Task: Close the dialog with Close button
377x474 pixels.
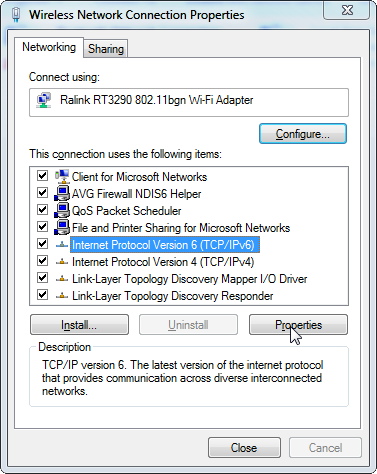Action: tap(244, 448)
